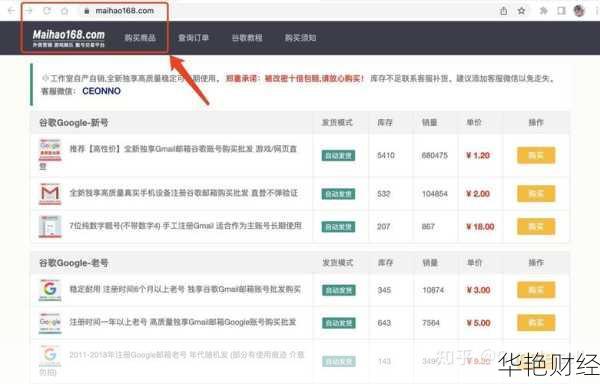This screenshot has width=600, height=384.
Task: Open the 购买商品 navigation item
Action: click(140, 38)
